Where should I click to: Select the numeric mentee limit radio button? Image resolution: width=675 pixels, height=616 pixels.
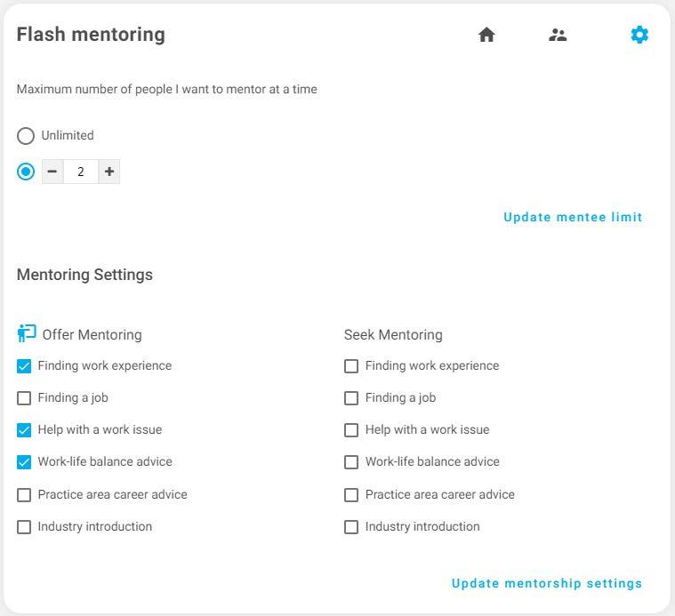click(26, 172)
